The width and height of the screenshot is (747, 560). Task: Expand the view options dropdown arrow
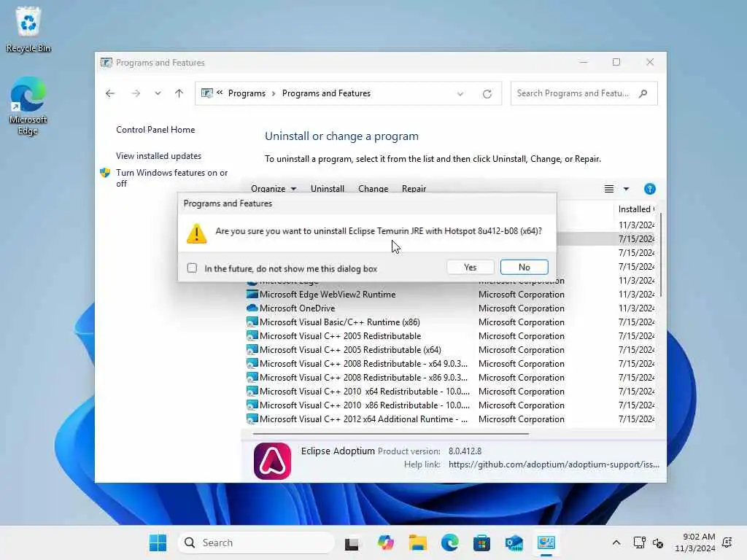tap(626, 189)
